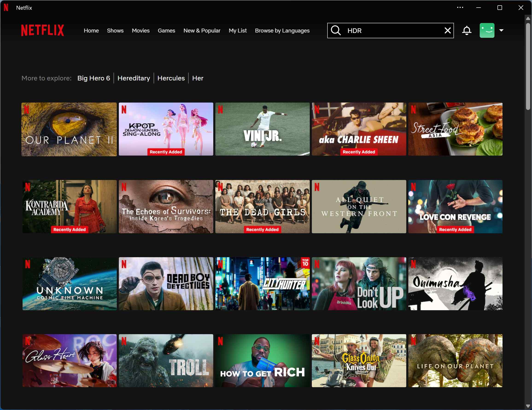Open KPop Demon Hunters Sing-Along
Screen dimensions: 532x410
(x=166, y=129)
